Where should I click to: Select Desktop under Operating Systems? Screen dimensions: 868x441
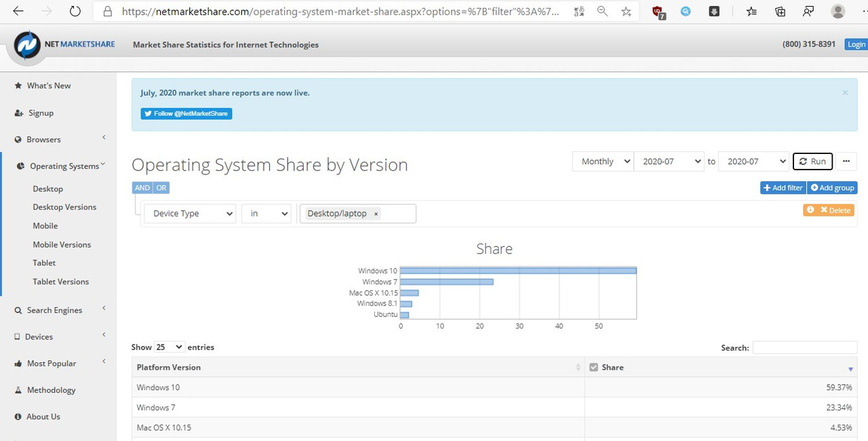(47, 189)
